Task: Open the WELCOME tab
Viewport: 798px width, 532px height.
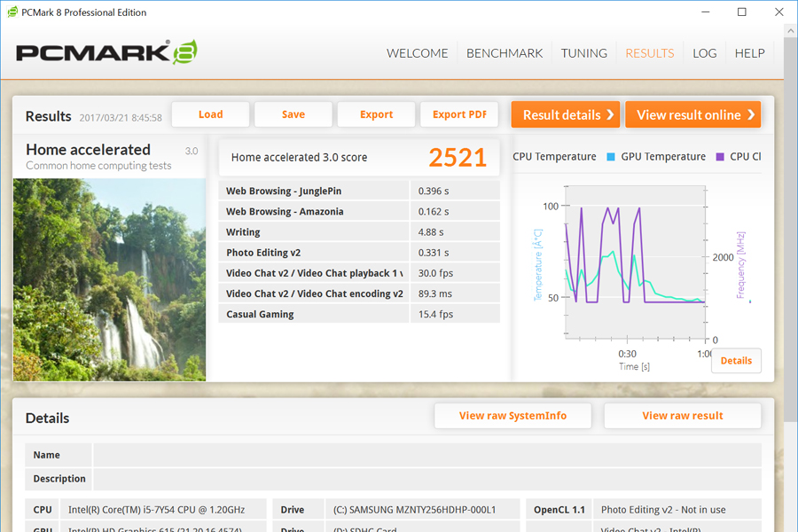Action: pos(417,53)
